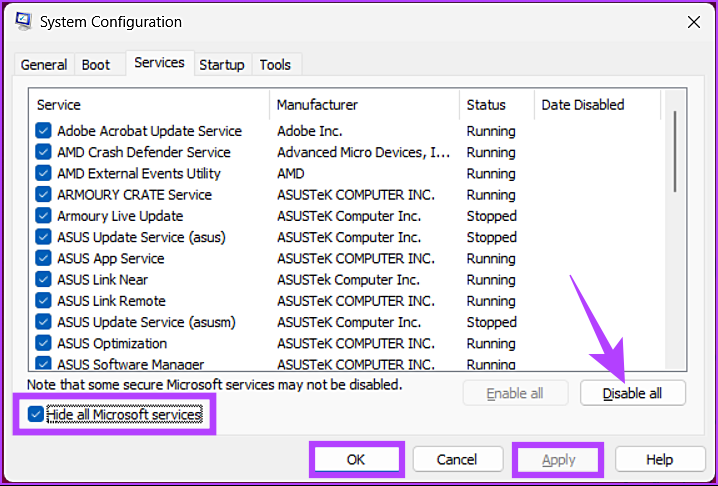Image resolution: width=718 pixels, height=486 pixels.
Task: Click the System Configuration title bar icon
Action: click(x=23, y=22)
